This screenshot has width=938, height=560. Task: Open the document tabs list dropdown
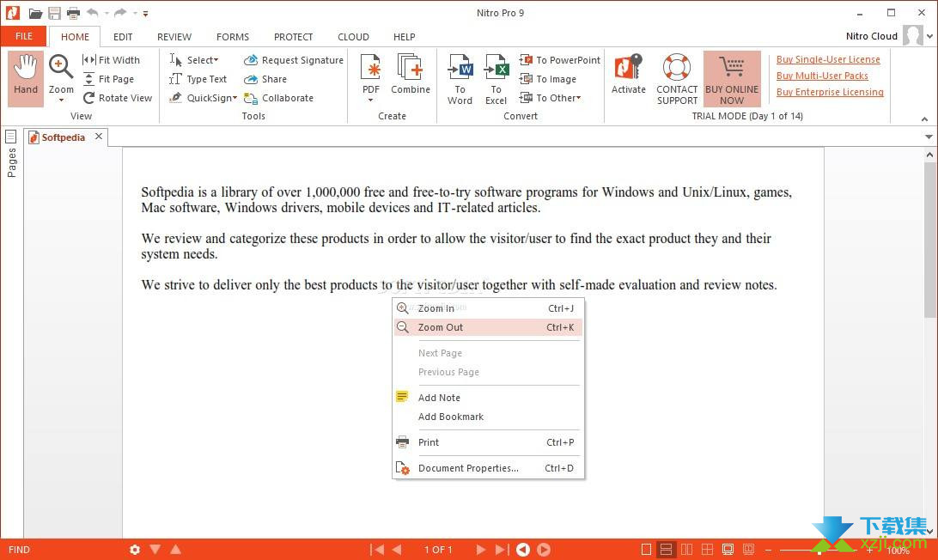point(929,137)
